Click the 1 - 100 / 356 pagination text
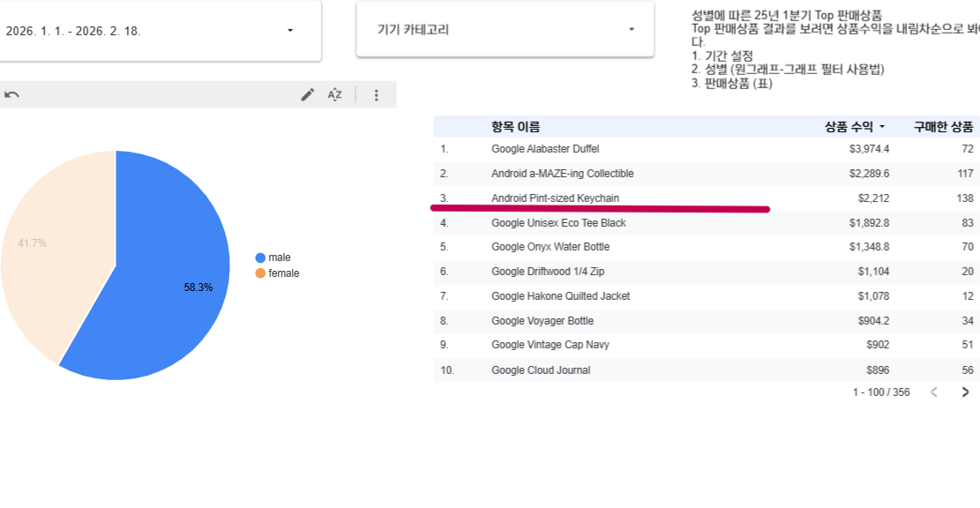The width and height of the screenshot is (980, 508). (x=881, y=392)
